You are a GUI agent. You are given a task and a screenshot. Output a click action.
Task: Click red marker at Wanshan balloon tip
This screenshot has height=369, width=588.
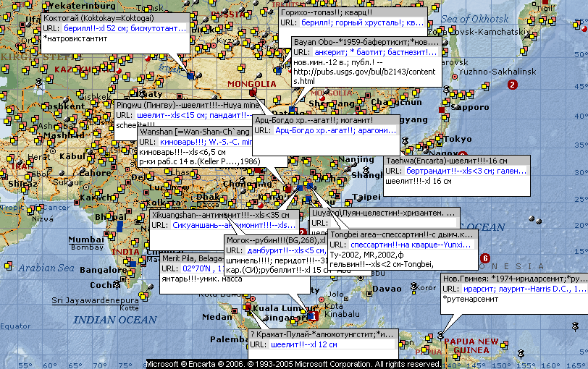(x=288, y=189)
